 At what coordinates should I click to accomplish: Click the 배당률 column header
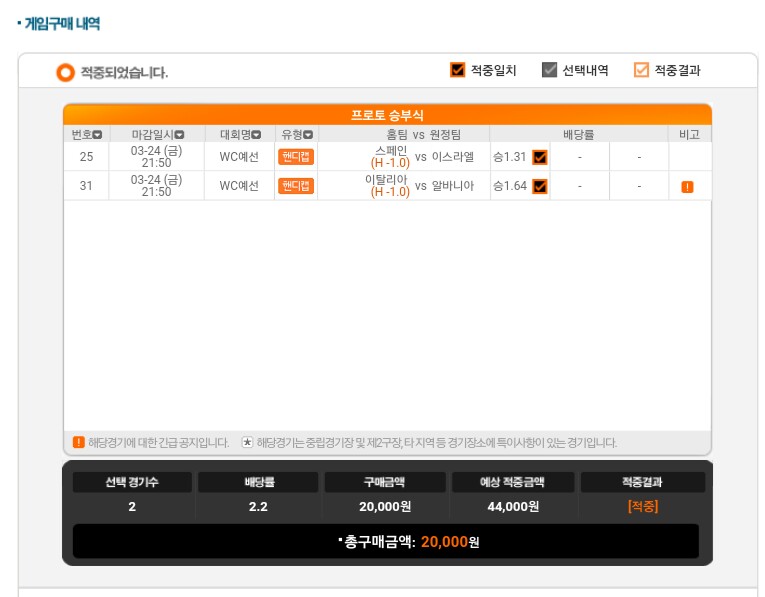coord(579,135)
